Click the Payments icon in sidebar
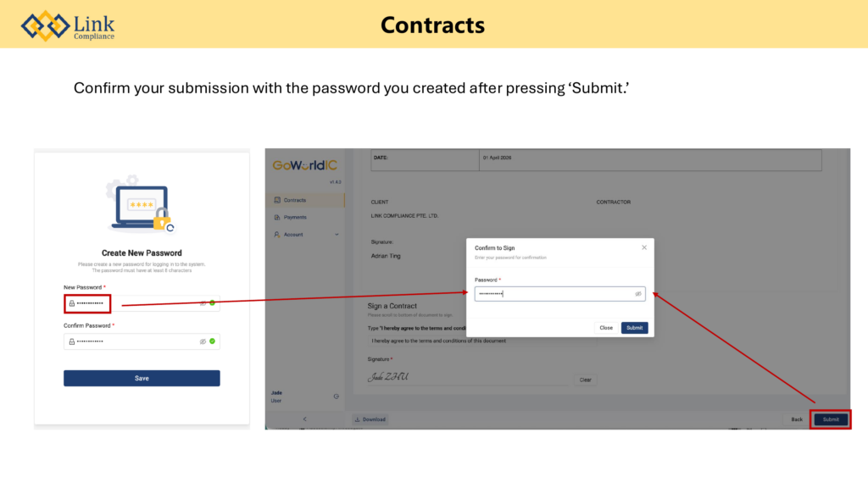The image size is (868, 488). pyautogui.click(x=277, y=217)
